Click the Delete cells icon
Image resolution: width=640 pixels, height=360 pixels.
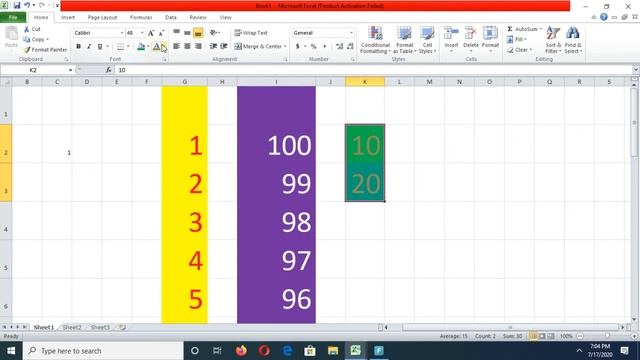click(x=471, y=33)
